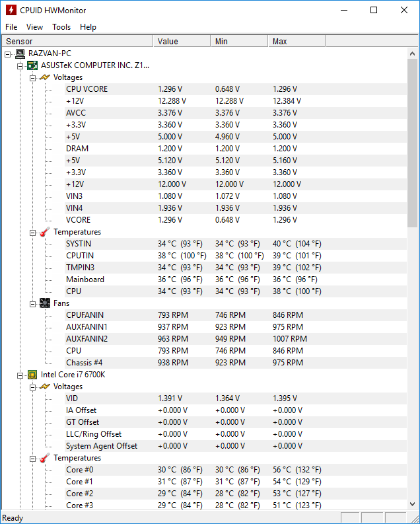
Task: Click the RAZVAN-PC computer icon
Action: 20,54
